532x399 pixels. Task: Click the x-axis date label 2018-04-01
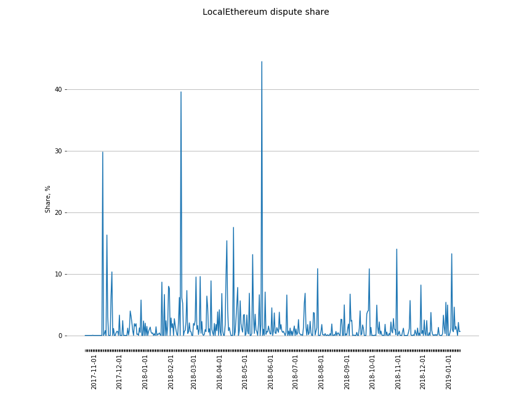click(x=219, y=372)
